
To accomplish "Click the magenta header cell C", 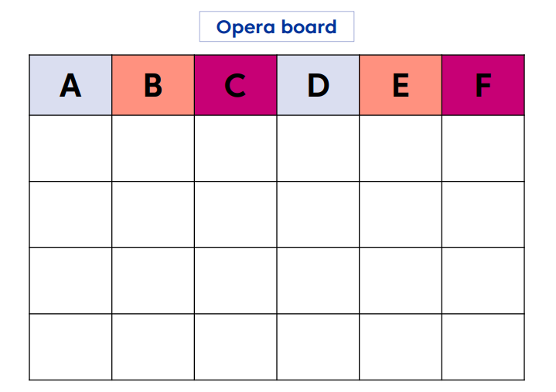I will [235, 85].
